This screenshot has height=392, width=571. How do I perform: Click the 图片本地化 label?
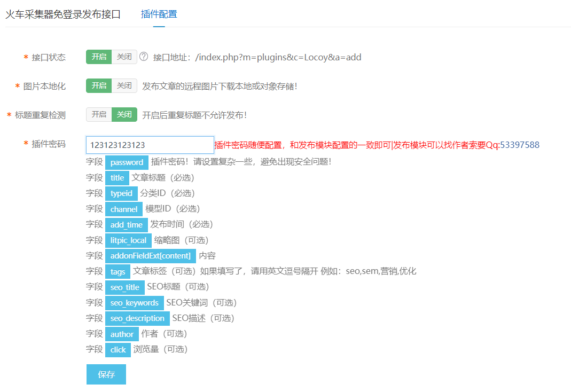[x=44, y=87]
